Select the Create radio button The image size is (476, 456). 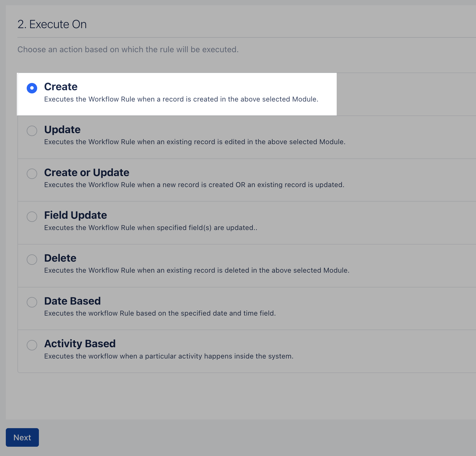32,88
